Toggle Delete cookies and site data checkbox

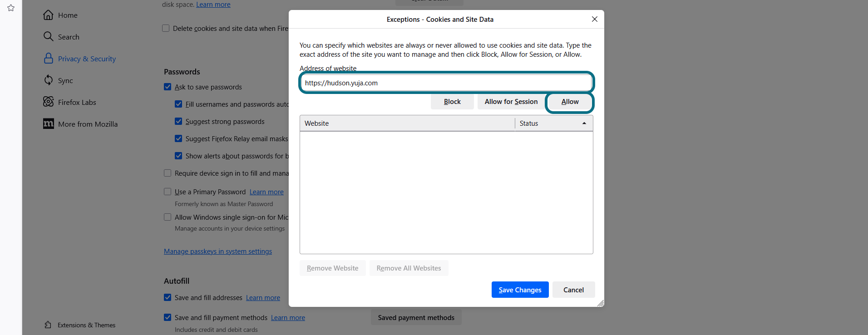166,28
